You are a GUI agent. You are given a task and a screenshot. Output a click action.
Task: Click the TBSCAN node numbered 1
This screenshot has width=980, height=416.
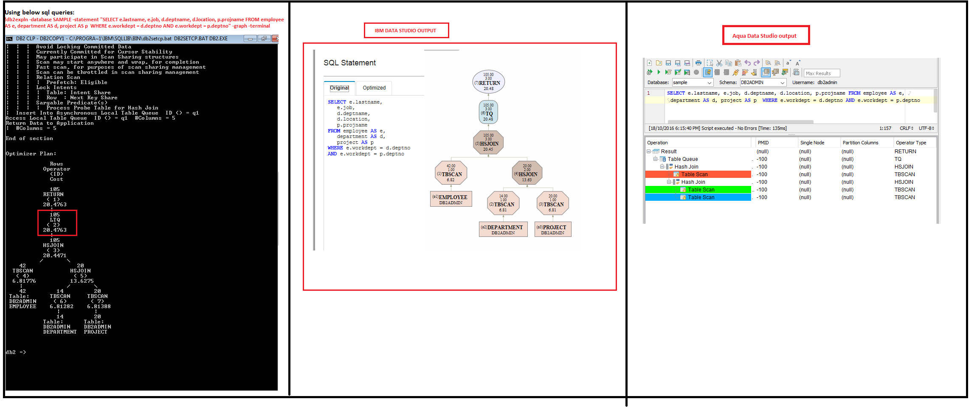point(451,173)
